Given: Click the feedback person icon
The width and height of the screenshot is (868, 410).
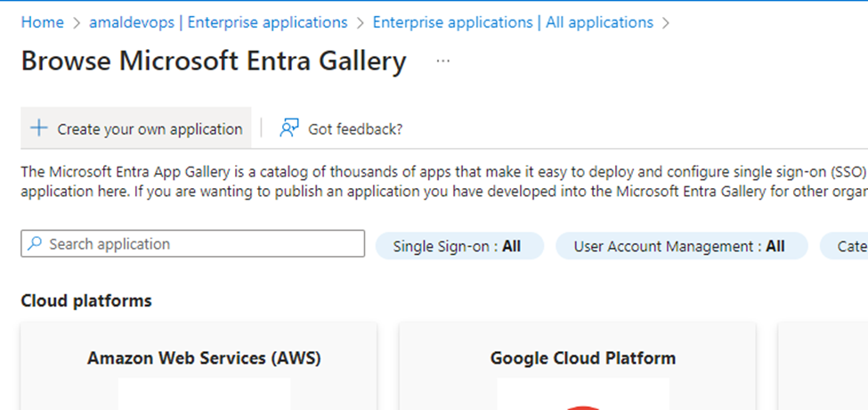Looking at the screenshot, I should click(x=289, y=128).
